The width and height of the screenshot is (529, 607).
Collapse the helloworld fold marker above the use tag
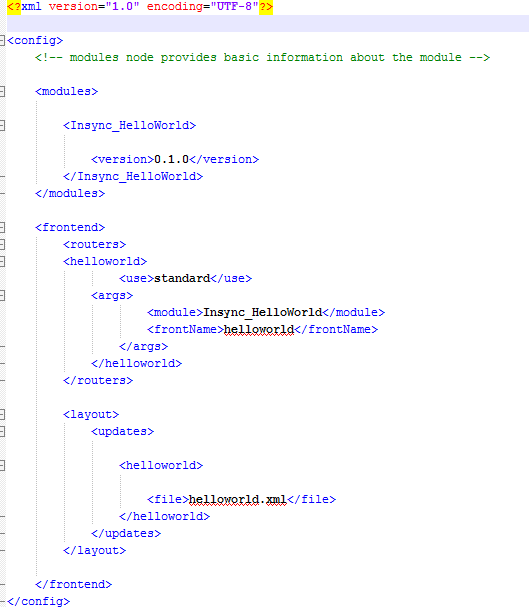pyautogui.click(x=2, y=261)
